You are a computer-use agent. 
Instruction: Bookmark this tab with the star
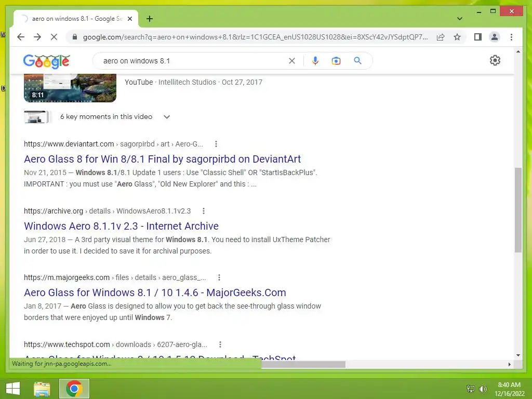(x=457, y=37)
